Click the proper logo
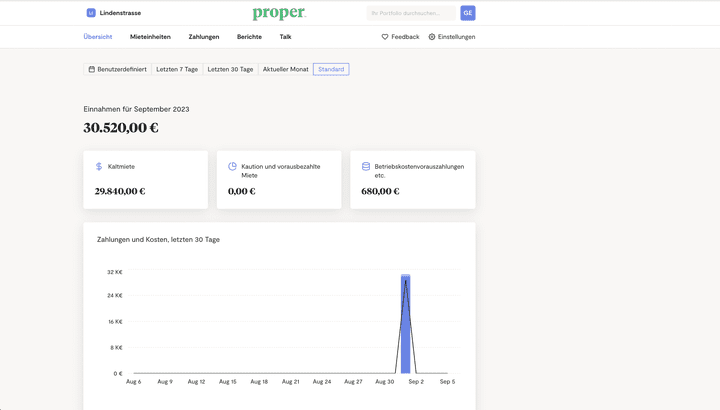 point(279,13)
